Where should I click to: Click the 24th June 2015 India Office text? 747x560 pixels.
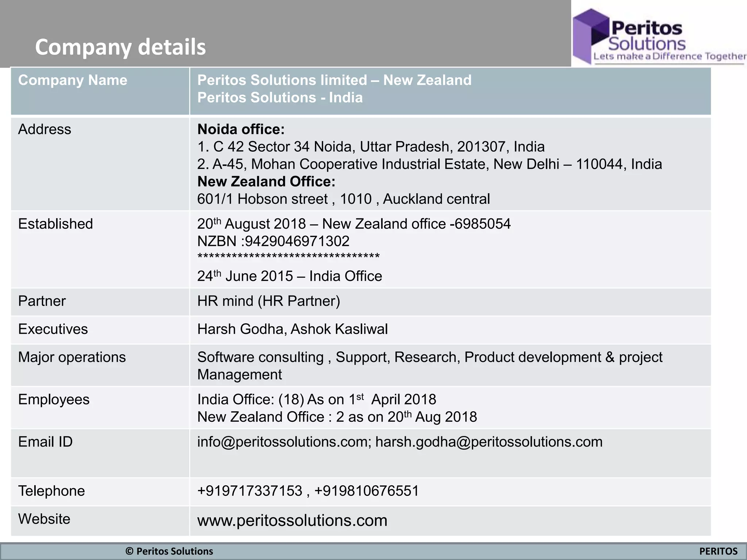[x=290, y=276]
